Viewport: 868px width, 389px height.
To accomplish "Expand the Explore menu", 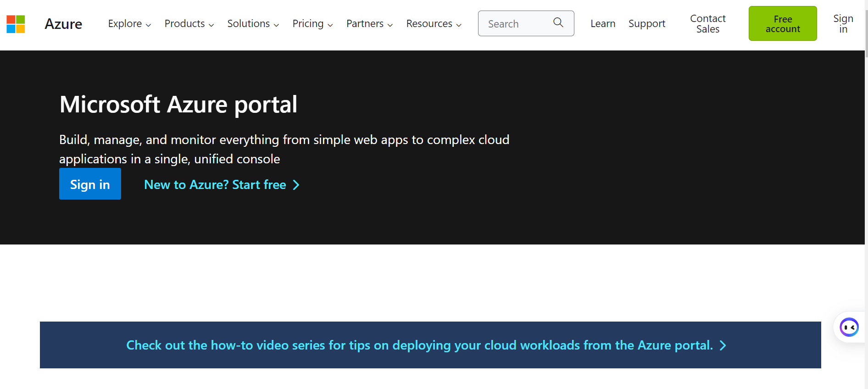I will click(x=129, y=24).
